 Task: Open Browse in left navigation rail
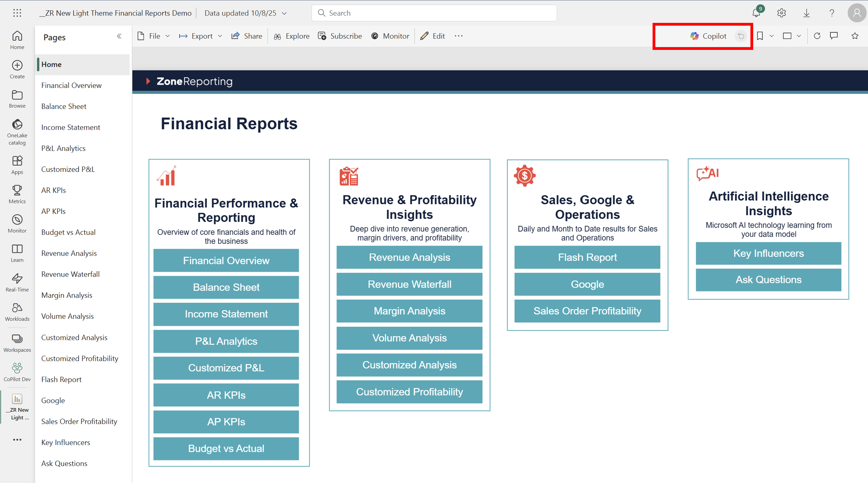point(17,99)
